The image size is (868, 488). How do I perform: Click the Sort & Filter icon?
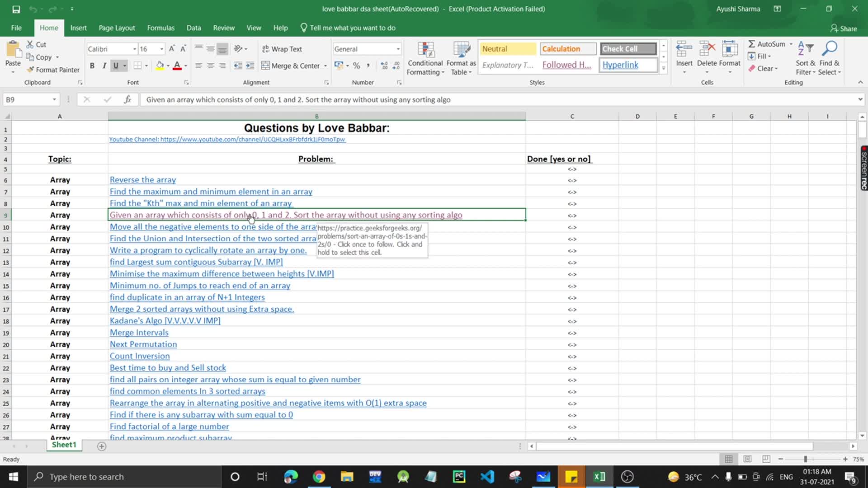tap(805, 49)
